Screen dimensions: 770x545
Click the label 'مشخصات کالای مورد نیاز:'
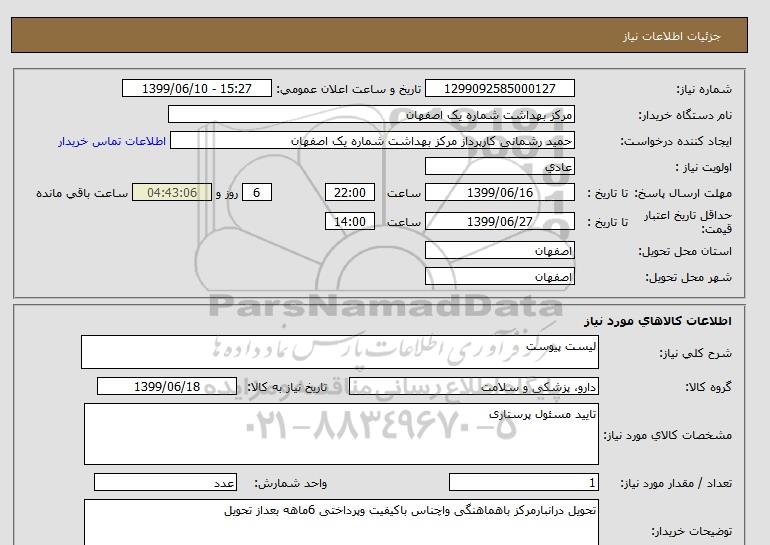tap(668, 436)
